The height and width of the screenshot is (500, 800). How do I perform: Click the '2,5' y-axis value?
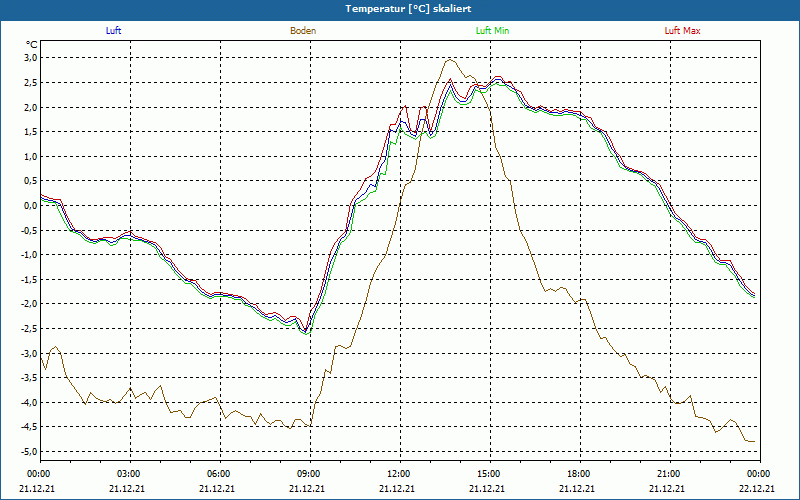coord(31,83)
